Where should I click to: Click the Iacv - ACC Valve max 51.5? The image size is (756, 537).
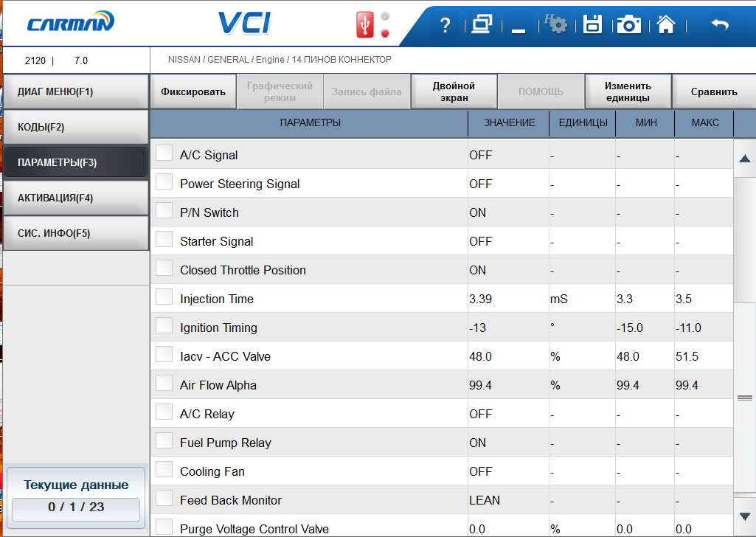tap(687, 356)
